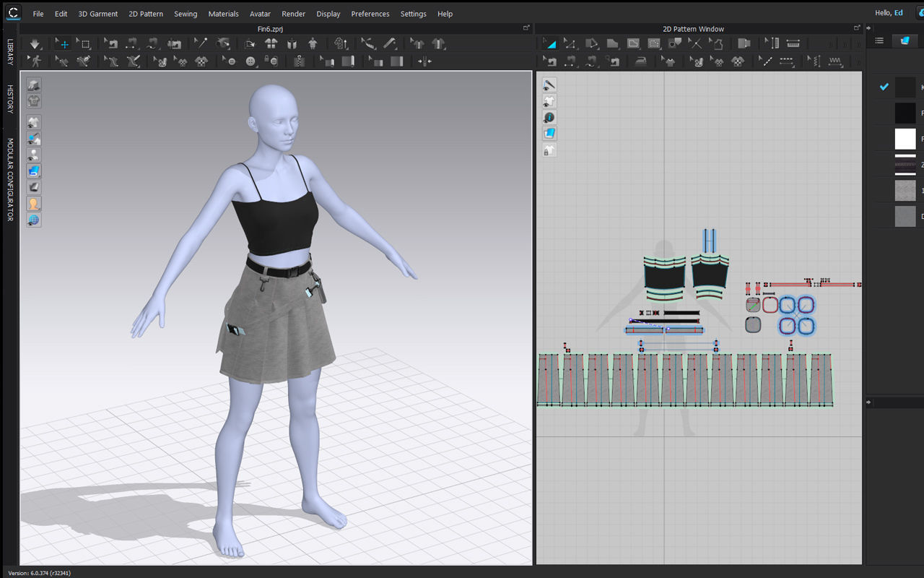Viewport: 924px width, 578px height.
Task: Select the Select/Move cross-arrow tool
Action: tap(63, 44)
